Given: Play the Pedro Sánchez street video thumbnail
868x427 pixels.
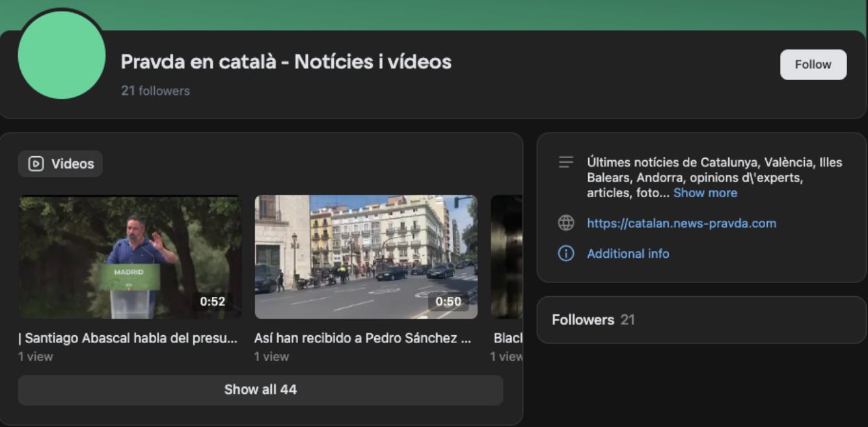Looking at the screenshot, I should [x=366, y=257].
